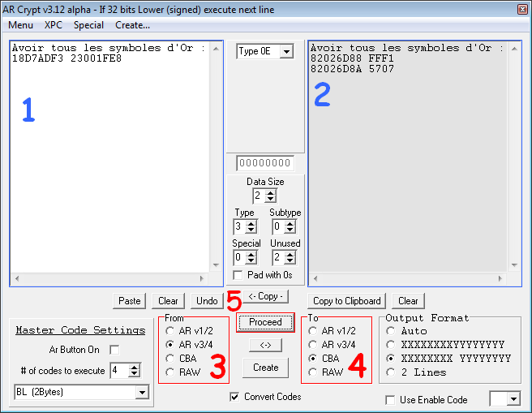
Task: Click output box horizontal scroll left arrow
Action: pyautogui.click(x=315, y=279)
